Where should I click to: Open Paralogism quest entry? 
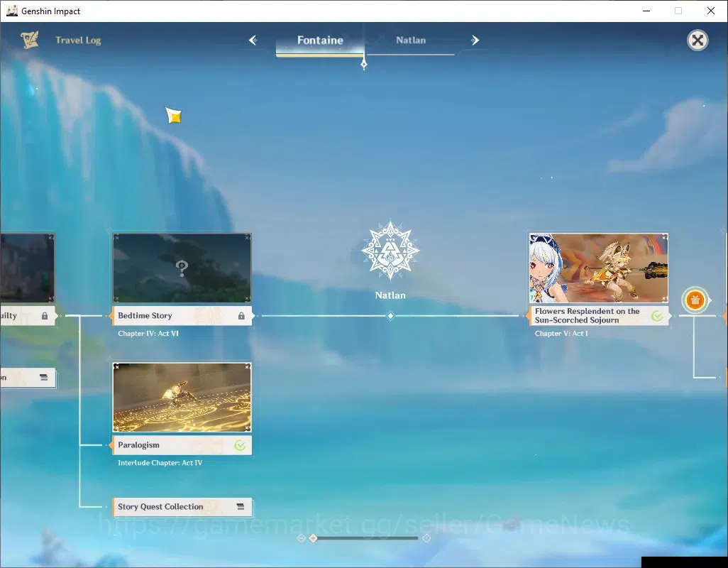(x=182, y=445)
